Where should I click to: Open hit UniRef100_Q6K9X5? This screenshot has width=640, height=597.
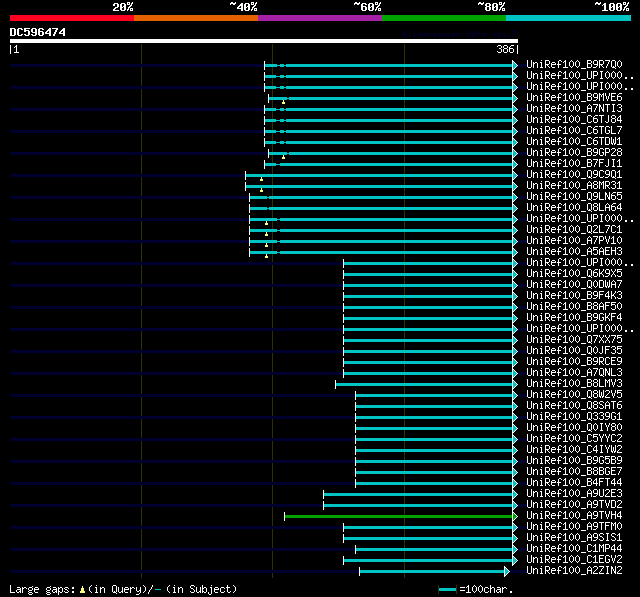(574, 274)
